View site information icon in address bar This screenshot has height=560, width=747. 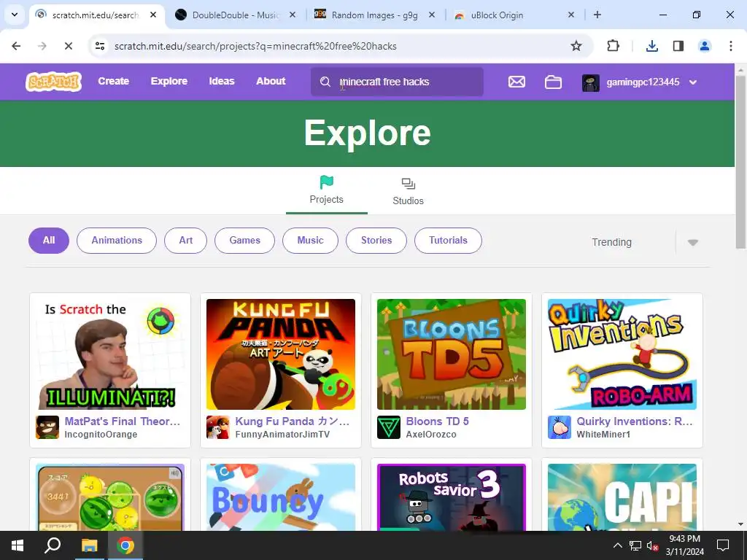(100, 46)
